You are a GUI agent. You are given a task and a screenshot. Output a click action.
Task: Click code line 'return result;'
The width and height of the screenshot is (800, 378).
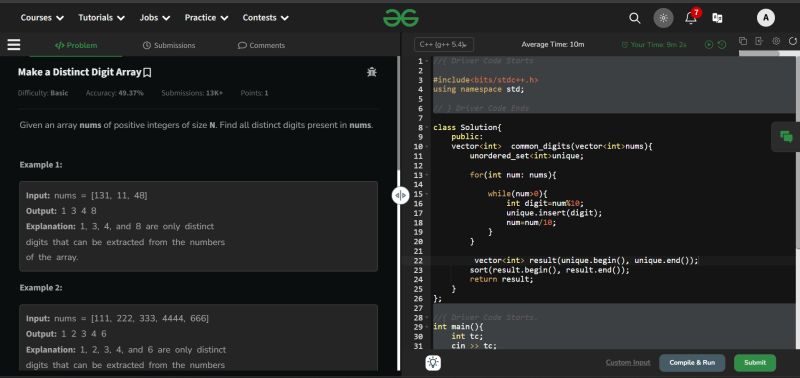pyautogui.click(x=501, y=280)
